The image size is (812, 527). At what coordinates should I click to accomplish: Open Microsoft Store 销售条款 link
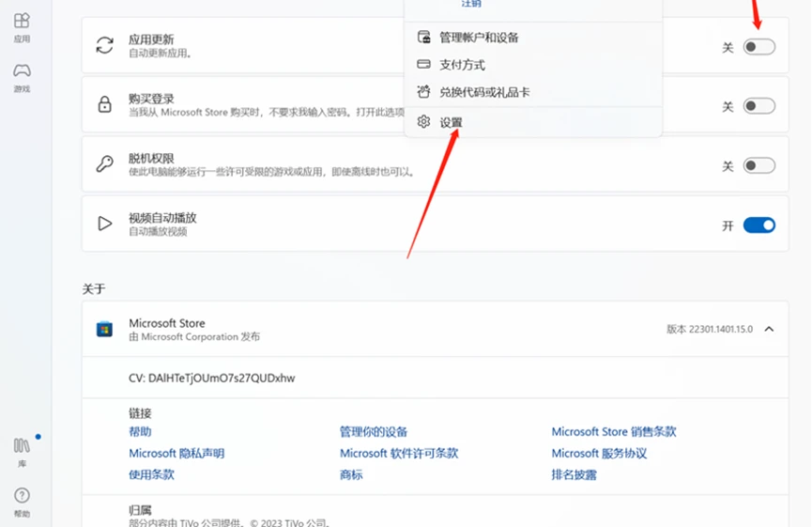[x=614, y=432]
